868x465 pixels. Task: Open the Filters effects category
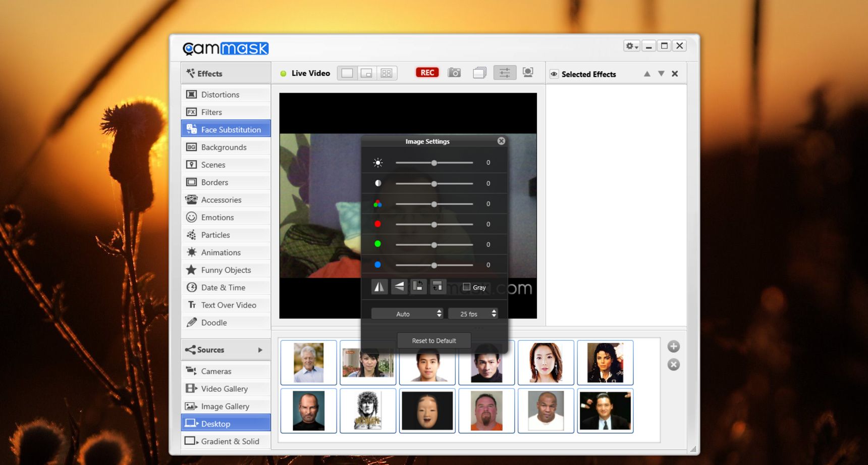coord(226,112)
